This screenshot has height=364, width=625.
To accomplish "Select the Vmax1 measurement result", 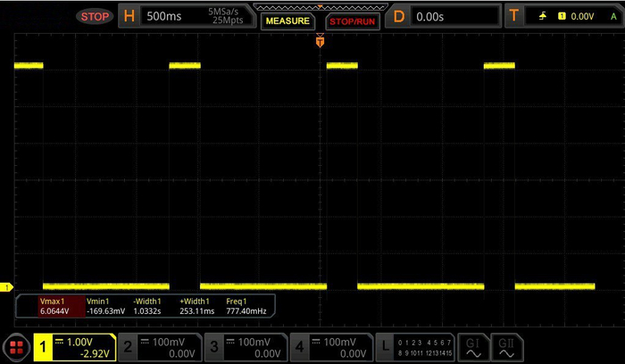I will pyautogui.click(x=60, y=306).
